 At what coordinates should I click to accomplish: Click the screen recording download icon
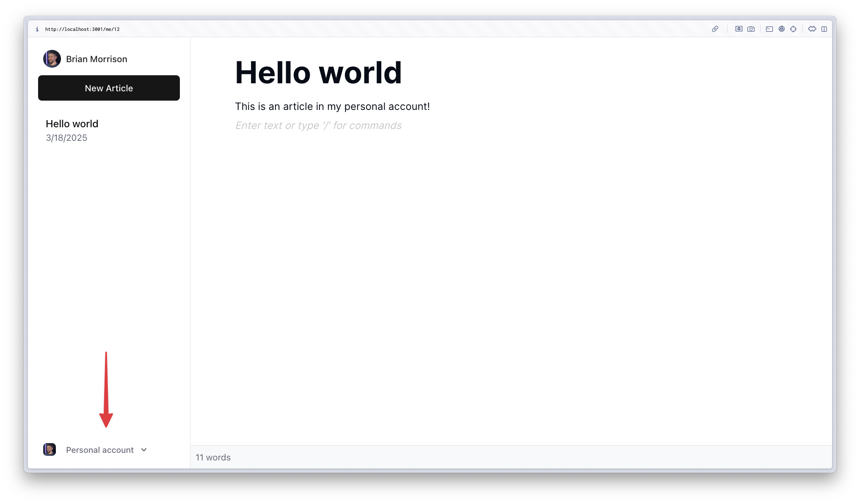tap(739, 29)
